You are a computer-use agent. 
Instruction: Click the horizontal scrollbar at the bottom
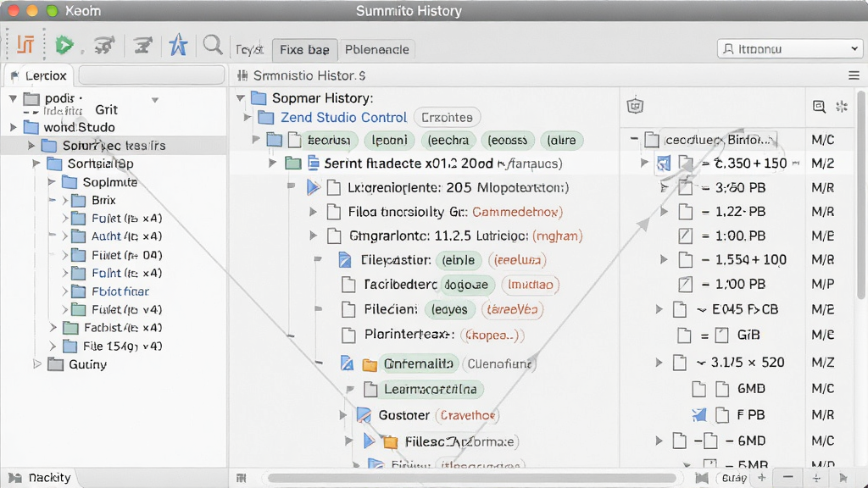(472, 478)
